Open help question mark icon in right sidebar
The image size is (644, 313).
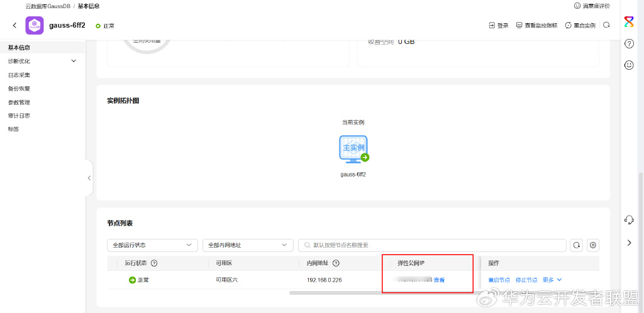pos(629,43)
